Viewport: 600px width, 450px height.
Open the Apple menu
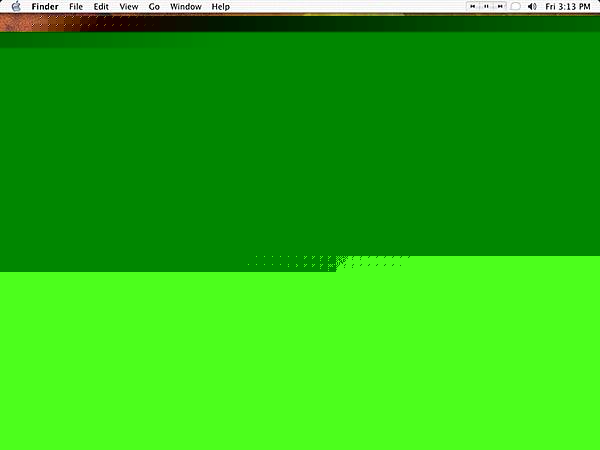tap(16, 7)
